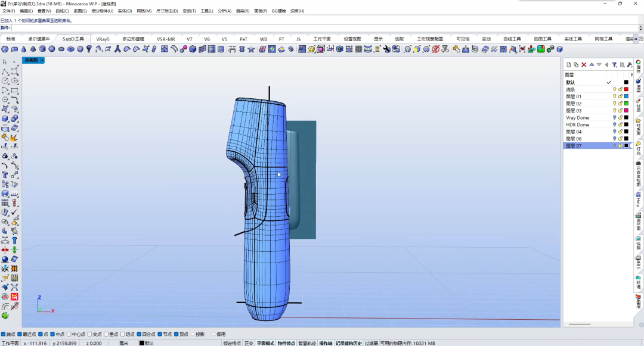
Task: Click the new layer icon in layers panel
Action: click(568, 65)
